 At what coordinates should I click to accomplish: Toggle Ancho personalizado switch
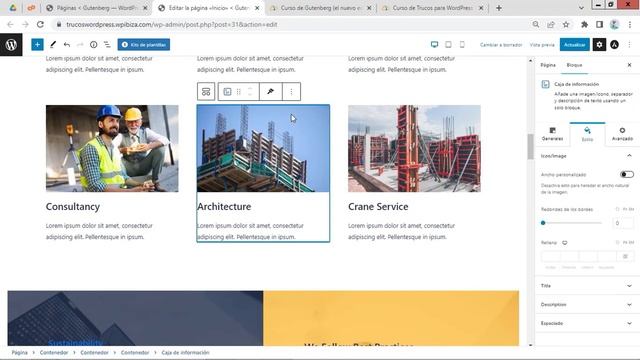pyautogui.click(x=627, y=175)
